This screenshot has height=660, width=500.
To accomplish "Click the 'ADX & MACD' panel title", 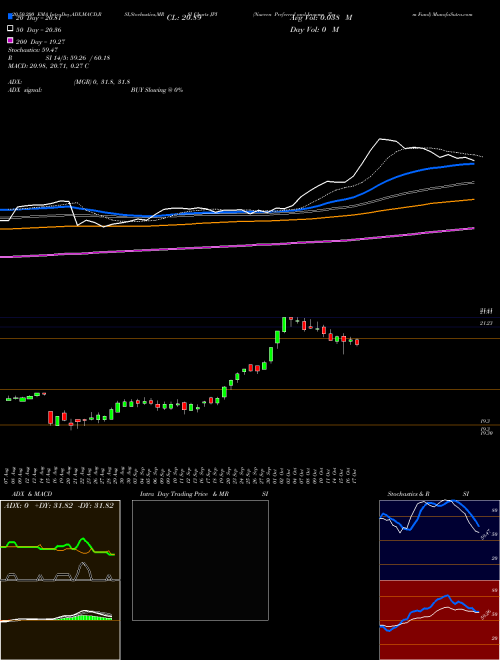I will click(32, 494).
